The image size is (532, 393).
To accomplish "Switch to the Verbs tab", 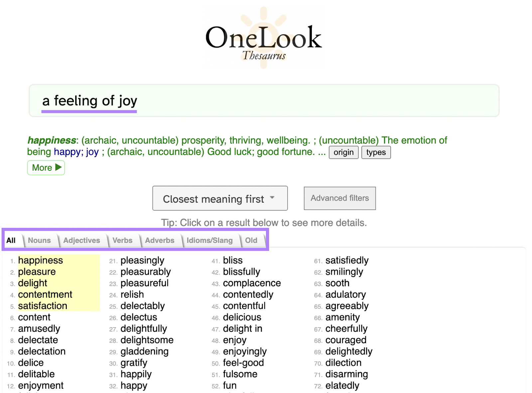I will pos(122,241).
